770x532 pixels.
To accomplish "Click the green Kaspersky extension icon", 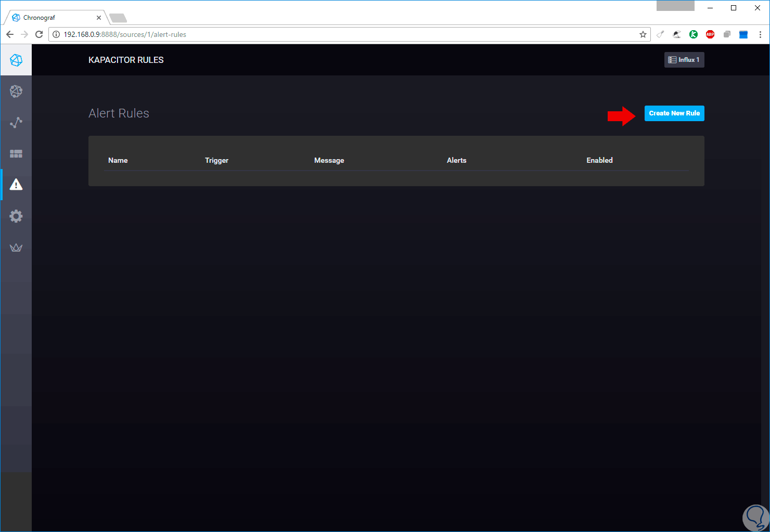I will coord(694,34).
